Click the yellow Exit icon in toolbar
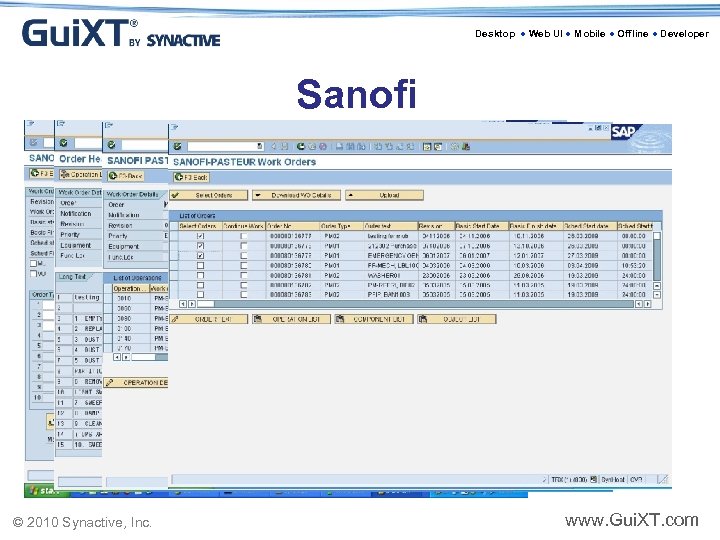This screenshot has height=540, width=720. coord(312,146)
